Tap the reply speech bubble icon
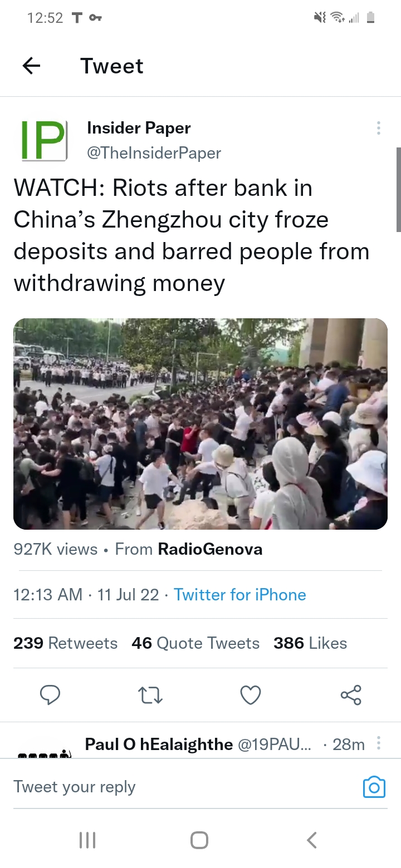Image resolution: width=401 pixels, height=868 pixels. [50, 695]
